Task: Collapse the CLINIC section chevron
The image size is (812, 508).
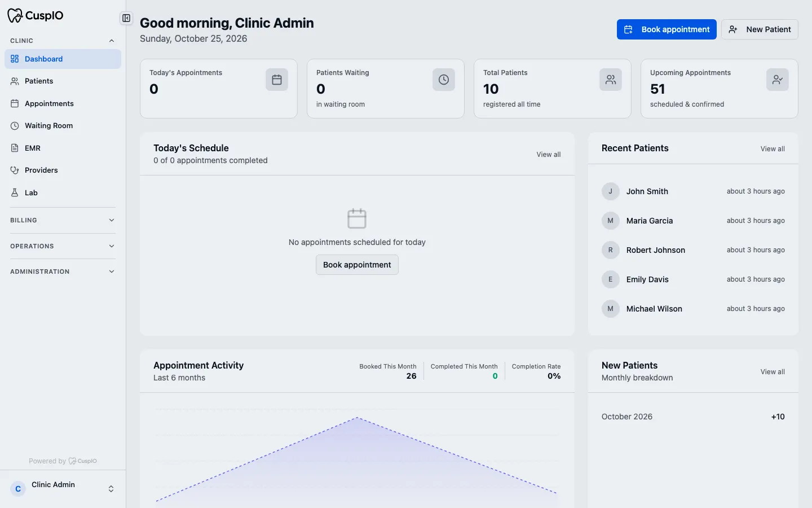Action: click(x=112, y=41)
